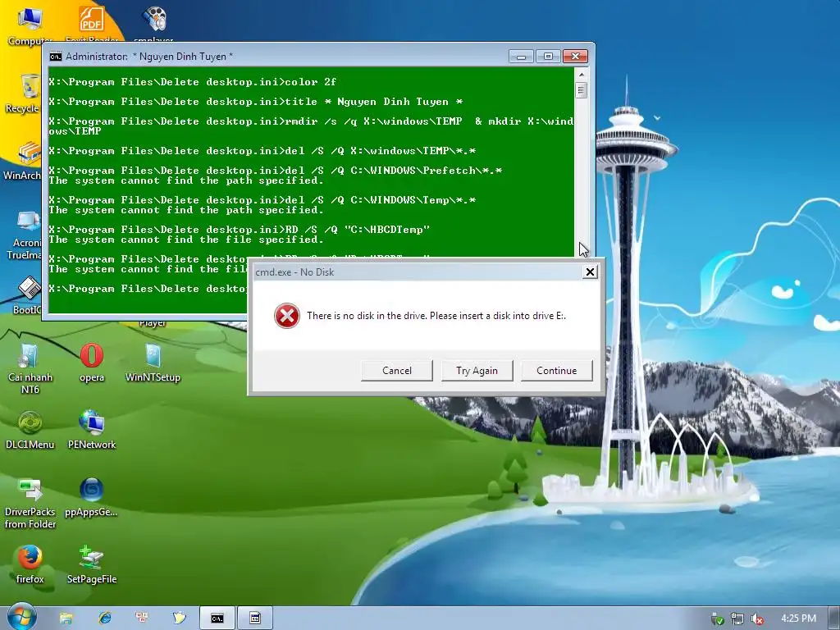Open the WinArchiver desktop icon

(21, 162)
